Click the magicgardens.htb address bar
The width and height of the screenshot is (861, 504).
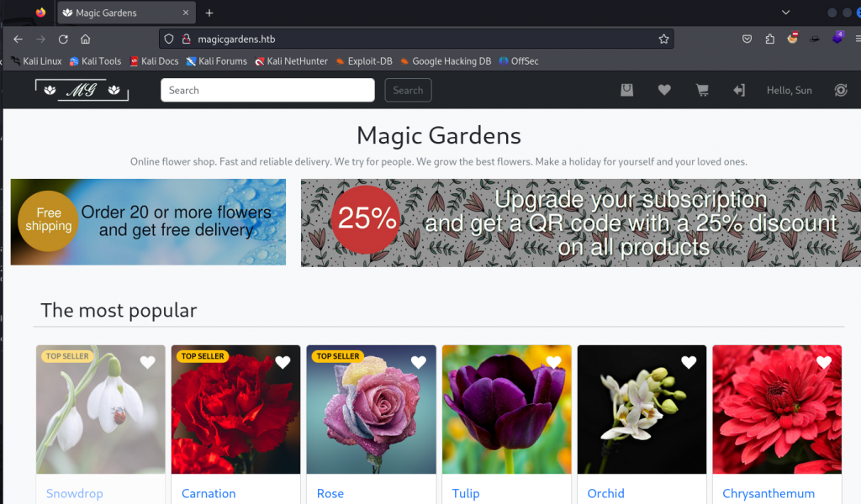pyautogui.click(x=415, y=39)
